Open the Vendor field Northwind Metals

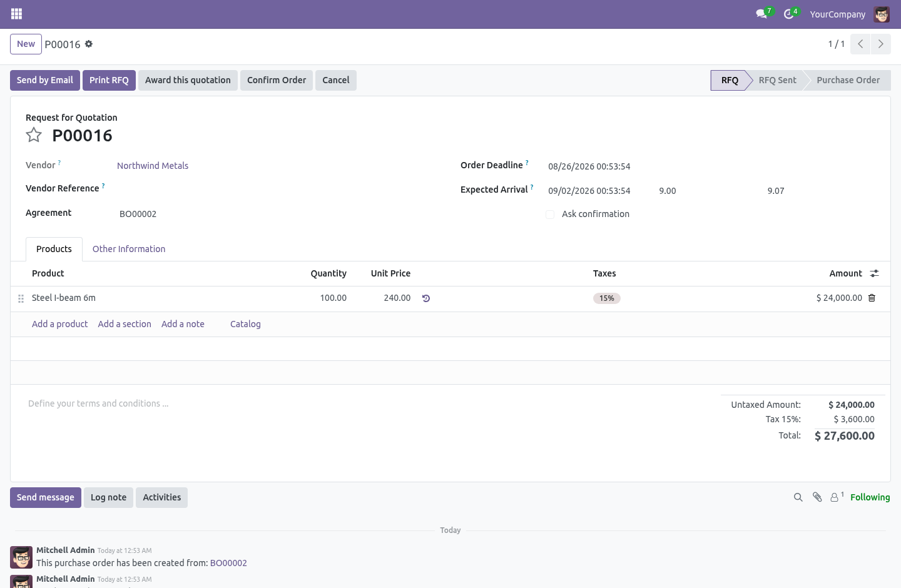pyautogui.click(x=153, y=166)
